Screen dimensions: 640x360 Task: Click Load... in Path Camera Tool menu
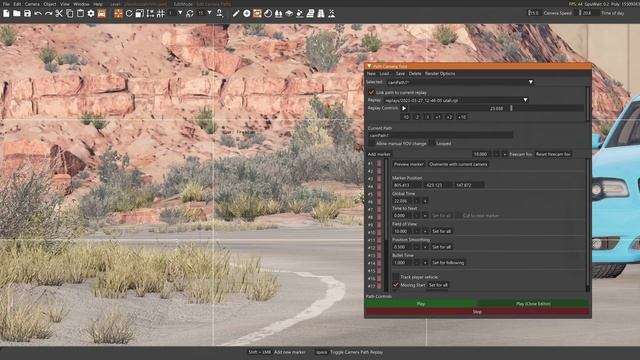pos(385,74)
